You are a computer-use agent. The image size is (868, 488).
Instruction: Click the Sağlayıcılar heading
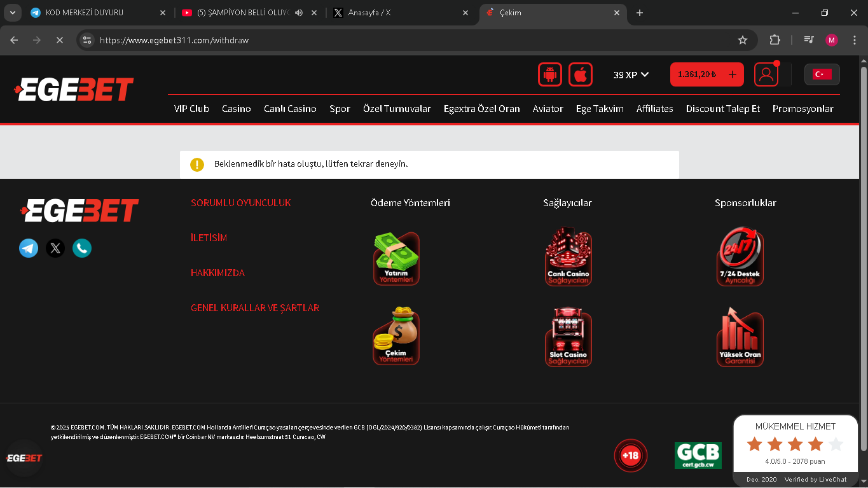coord(567,203)
